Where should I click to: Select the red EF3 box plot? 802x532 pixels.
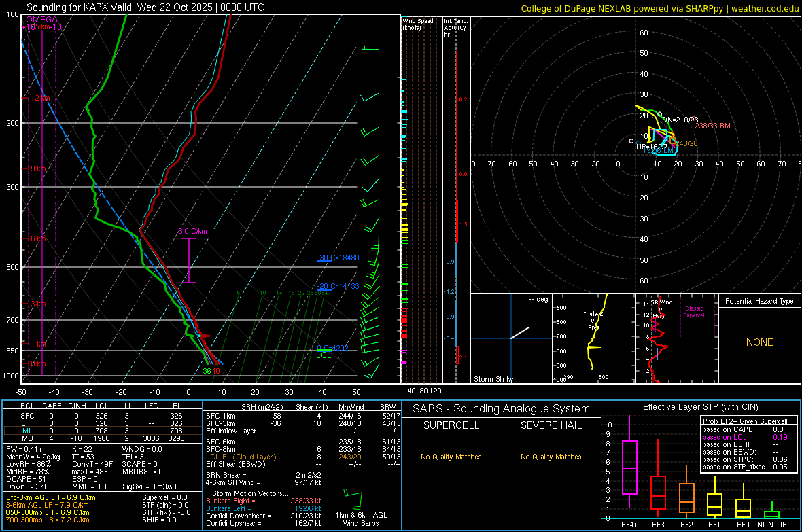tap(658, 478)
